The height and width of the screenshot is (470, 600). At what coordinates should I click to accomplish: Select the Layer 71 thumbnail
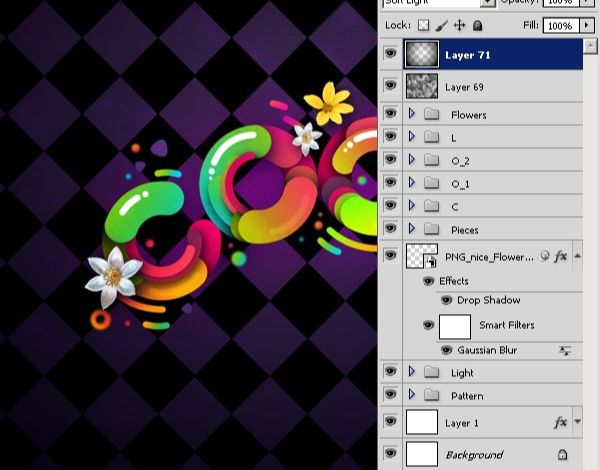pyautogui.click(x=422, y=54)
